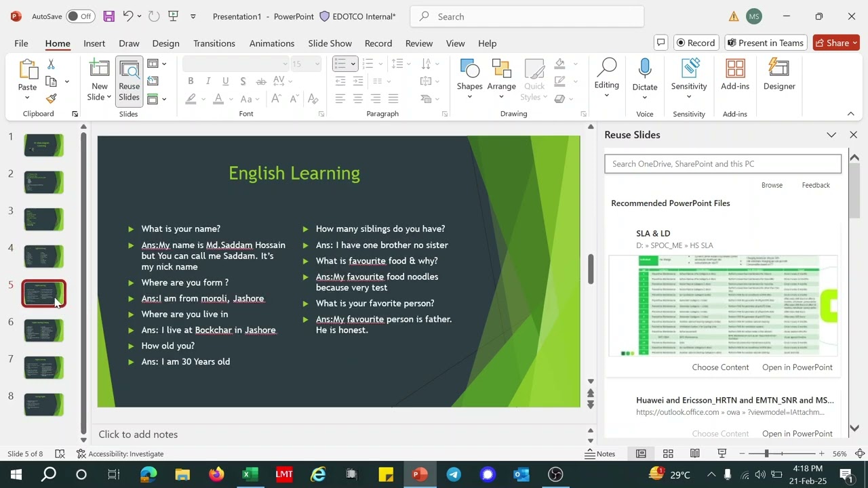Click the spell check status bar icon
Viewport: 868px width, 488px height.
point(60,453)
